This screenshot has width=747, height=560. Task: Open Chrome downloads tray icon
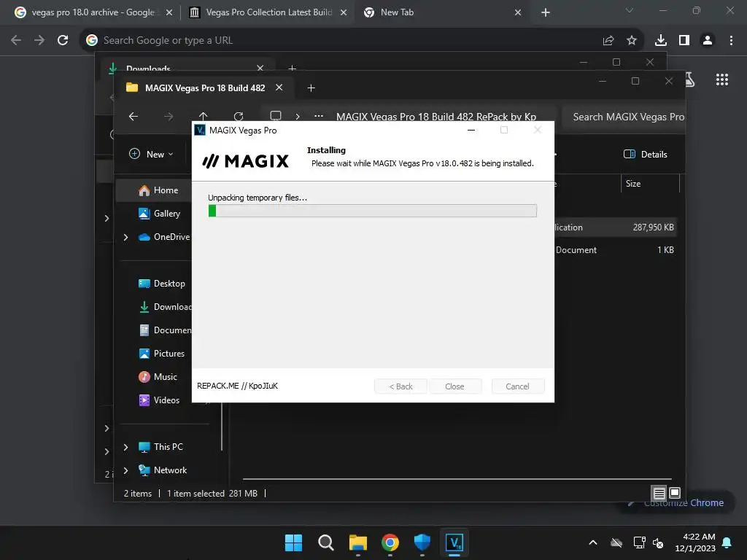661,41
